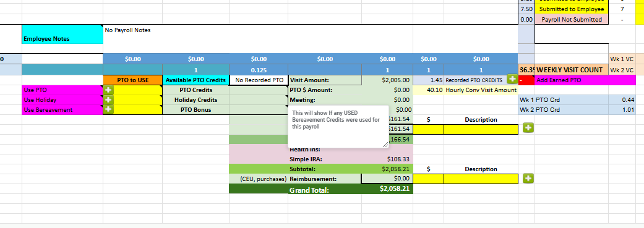
Task: Click the orange PTO to USE header
Action: [x=132, y=80]
